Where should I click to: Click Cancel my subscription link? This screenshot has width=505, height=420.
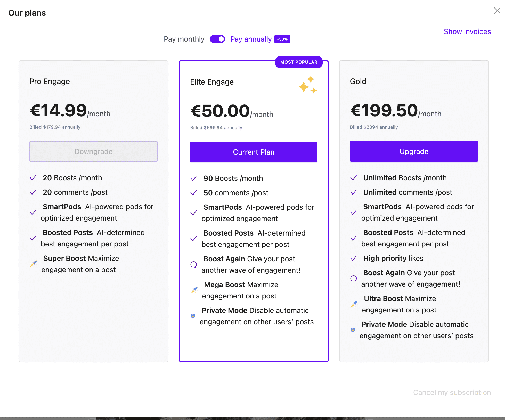452,392
